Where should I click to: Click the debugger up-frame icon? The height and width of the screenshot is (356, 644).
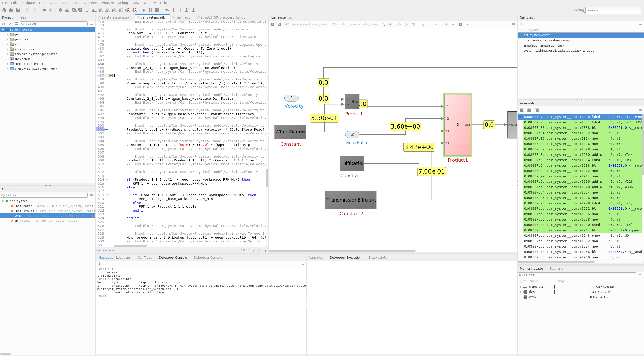tap(187, 10)
